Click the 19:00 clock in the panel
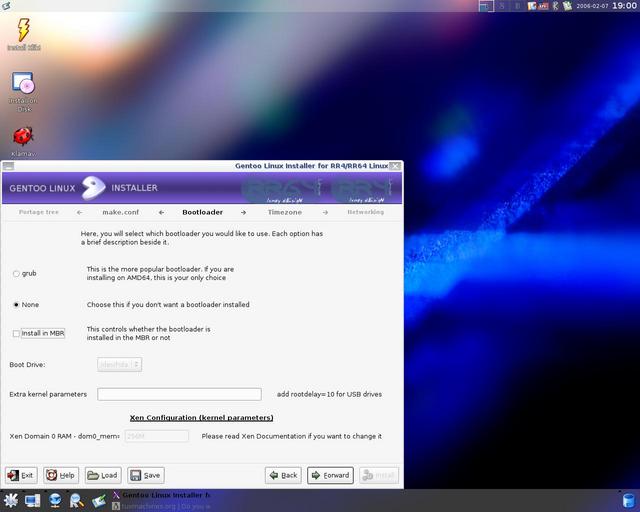The image size is (640, 512). (624, 6)
